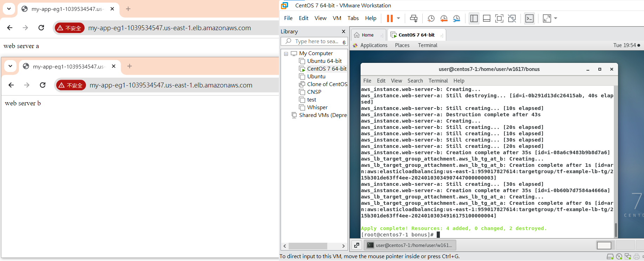Image resolution: width=644 pixels, height=261 pixels.
Task: Toggle the console view button
Action: click(x=529, y=18)
